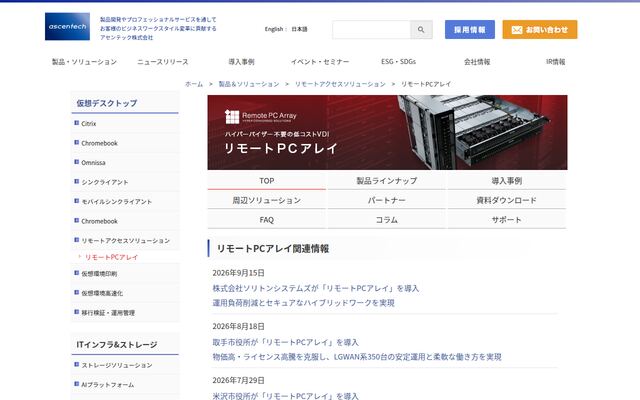Click the ascentech logo
This screenshot has height=400, width=640.
click(67, 27)
